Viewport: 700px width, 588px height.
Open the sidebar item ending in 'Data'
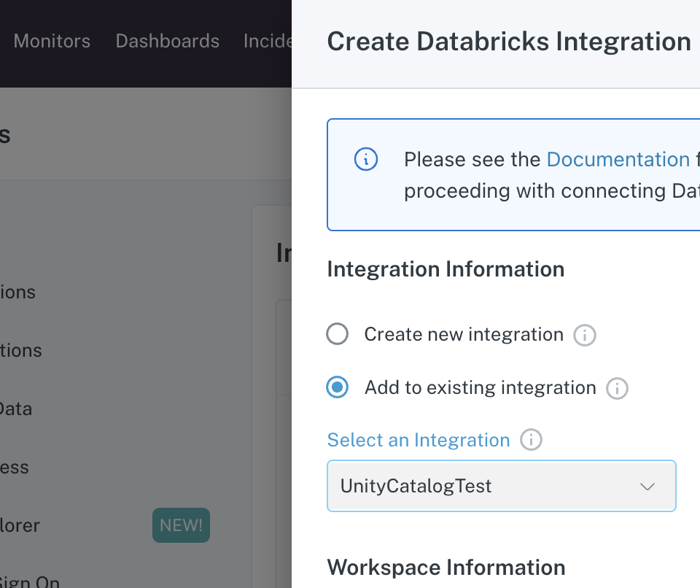coord(16,409)
